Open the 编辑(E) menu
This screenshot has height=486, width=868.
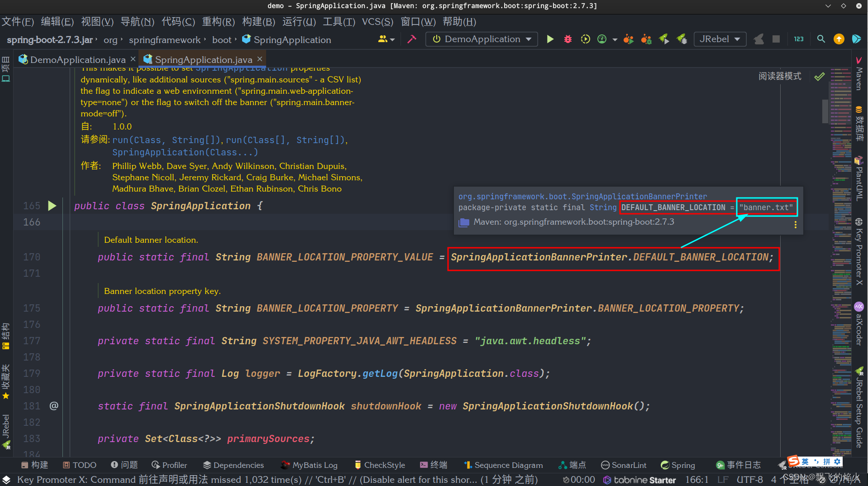click(57, 22)
